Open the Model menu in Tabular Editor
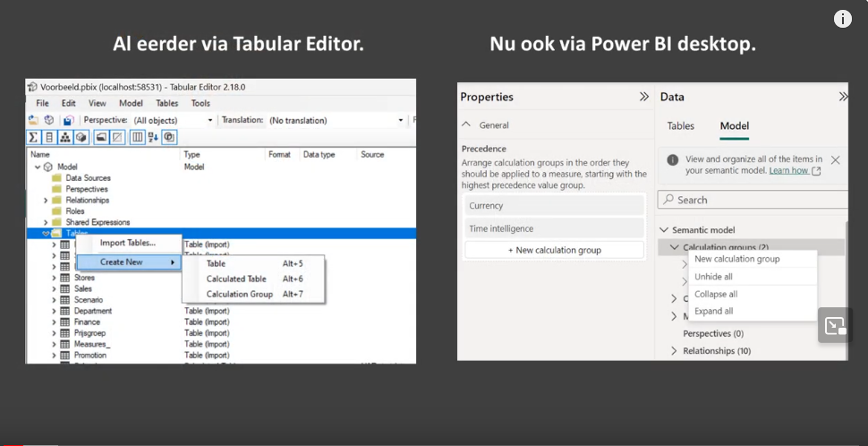This screenshot has height=446, width=868. pyautogui.click(x=131, y=103)
